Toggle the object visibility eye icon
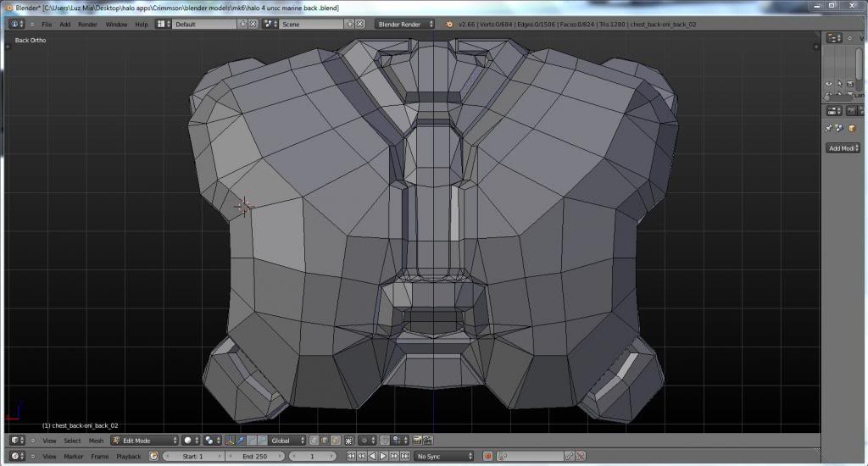 829,84
